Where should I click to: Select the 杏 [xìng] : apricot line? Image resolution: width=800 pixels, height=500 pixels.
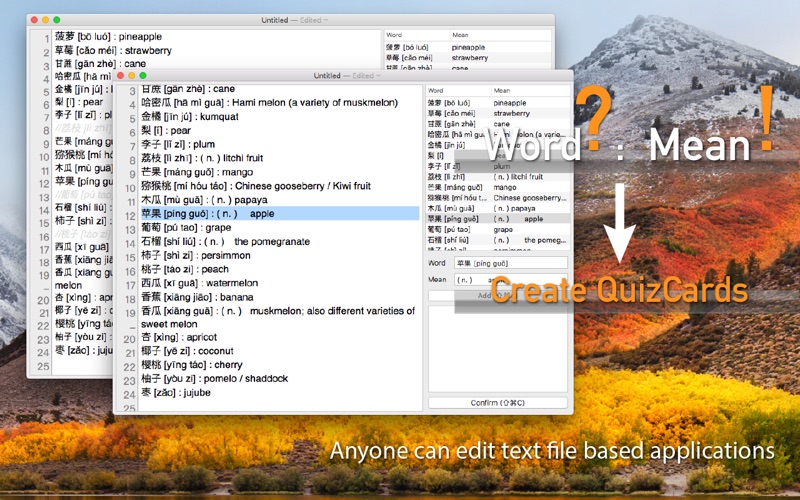click(x=179, y=337)
